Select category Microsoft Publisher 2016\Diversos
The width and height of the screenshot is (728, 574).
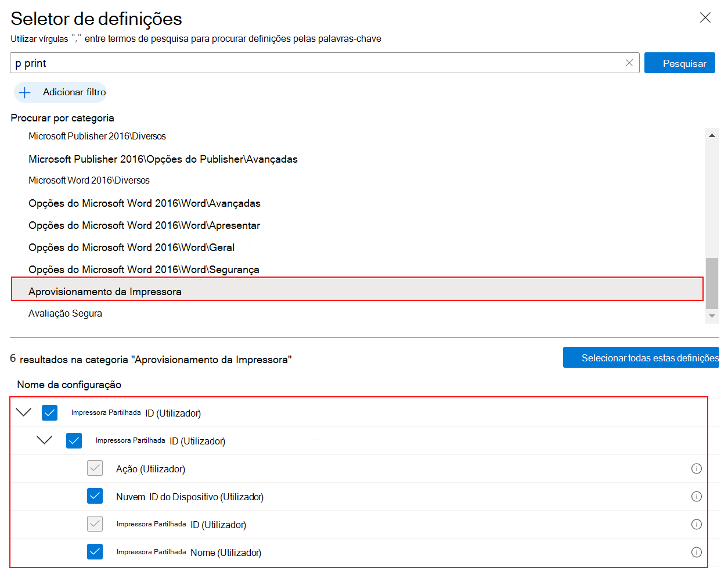[97, 136]
